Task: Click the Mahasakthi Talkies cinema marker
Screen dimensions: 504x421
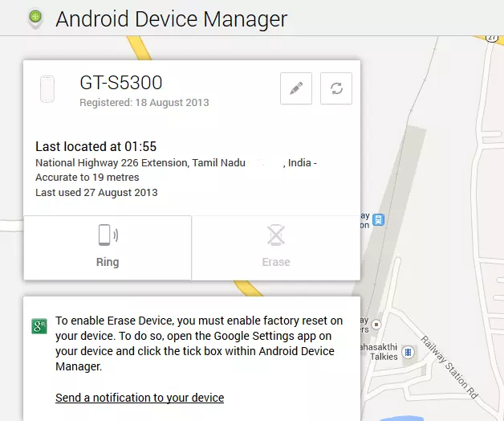Action: tap(408, 352)
